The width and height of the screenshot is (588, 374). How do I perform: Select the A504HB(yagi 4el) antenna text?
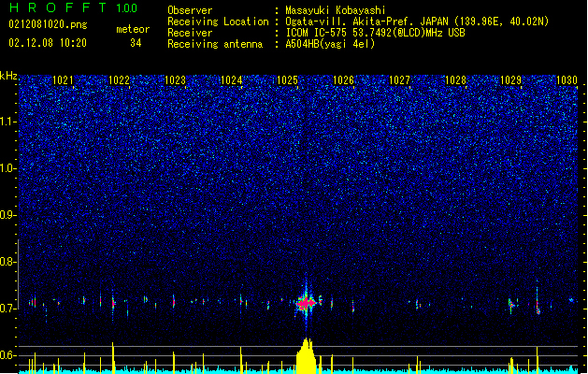tap(330, 44)
